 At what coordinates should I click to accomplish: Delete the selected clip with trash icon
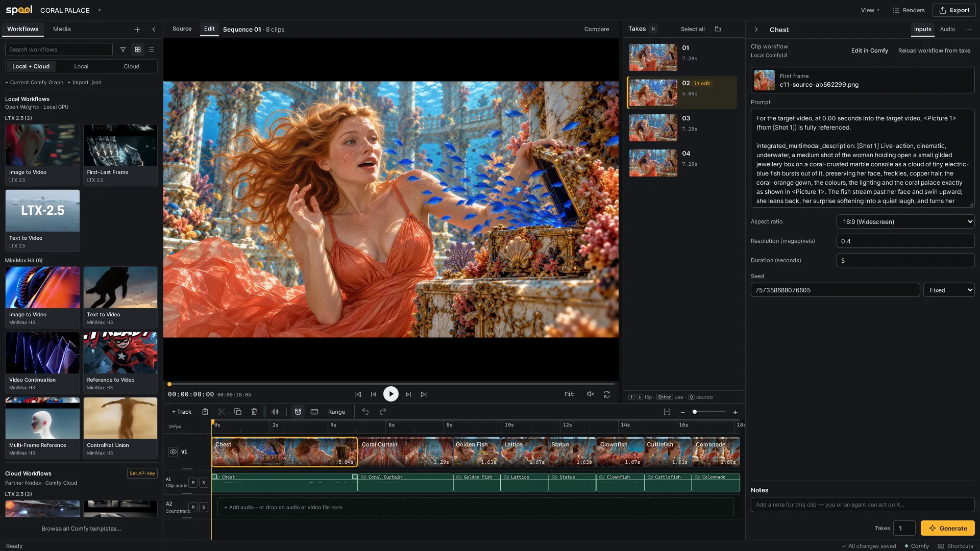click(x=254, y=412)
